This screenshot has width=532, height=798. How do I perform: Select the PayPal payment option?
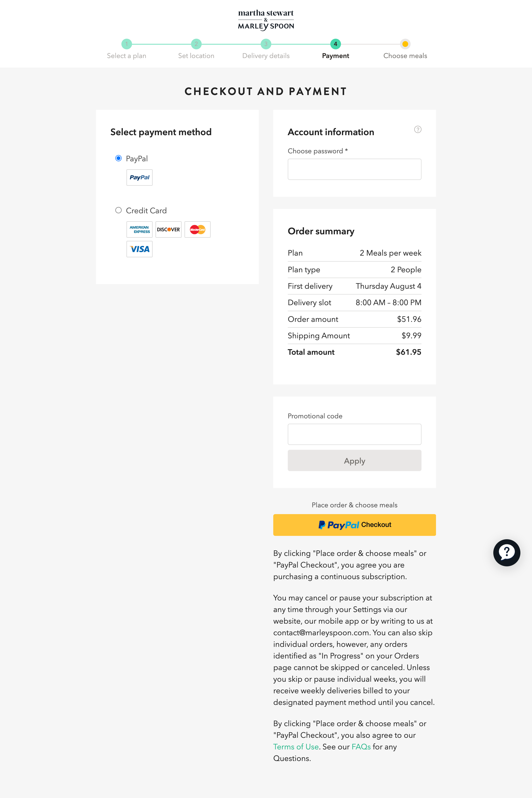(118, 158)
